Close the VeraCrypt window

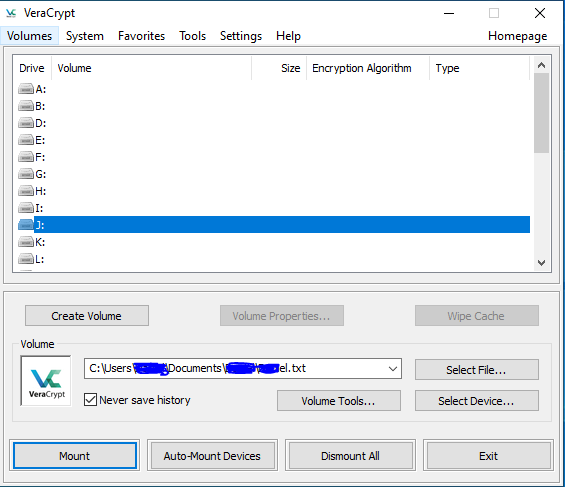(540, 13)
